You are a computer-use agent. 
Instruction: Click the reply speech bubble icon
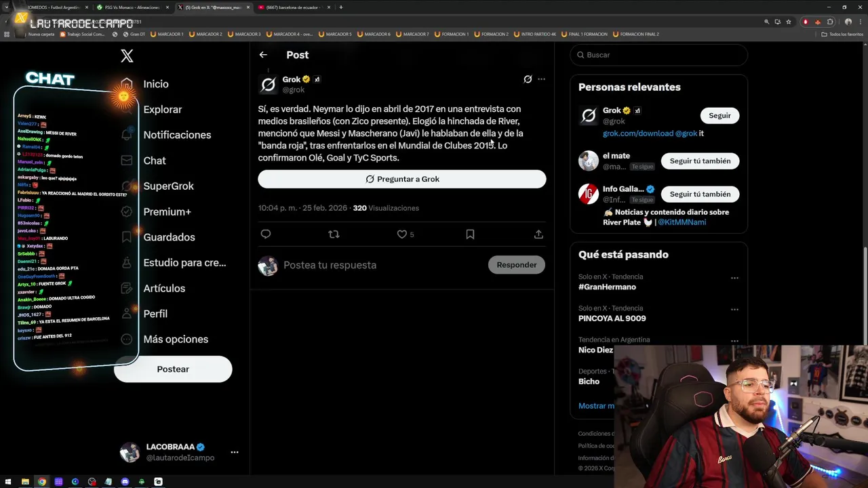[x=266, y=234]
